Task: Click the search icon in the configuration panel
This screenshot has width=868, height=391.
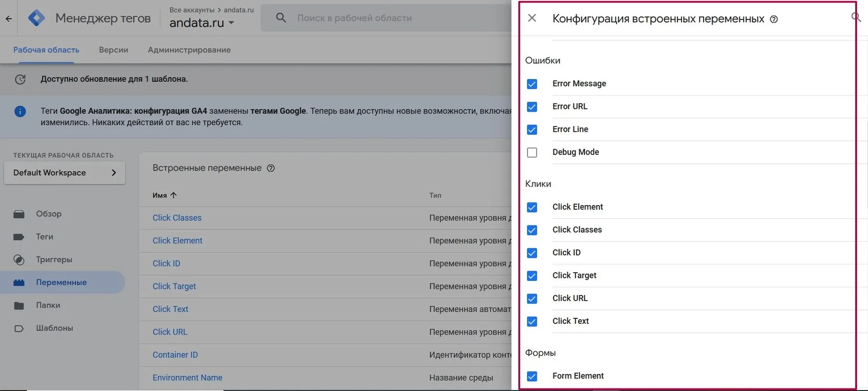Action: pyautogui.click(x=856, y=18)
